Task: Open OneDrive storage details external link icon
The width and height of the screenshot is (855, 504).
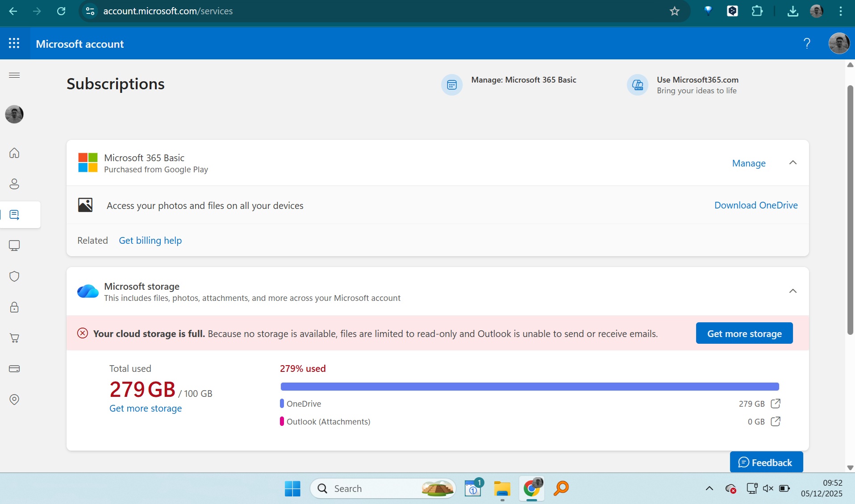Action: click(x=776, y=404)
